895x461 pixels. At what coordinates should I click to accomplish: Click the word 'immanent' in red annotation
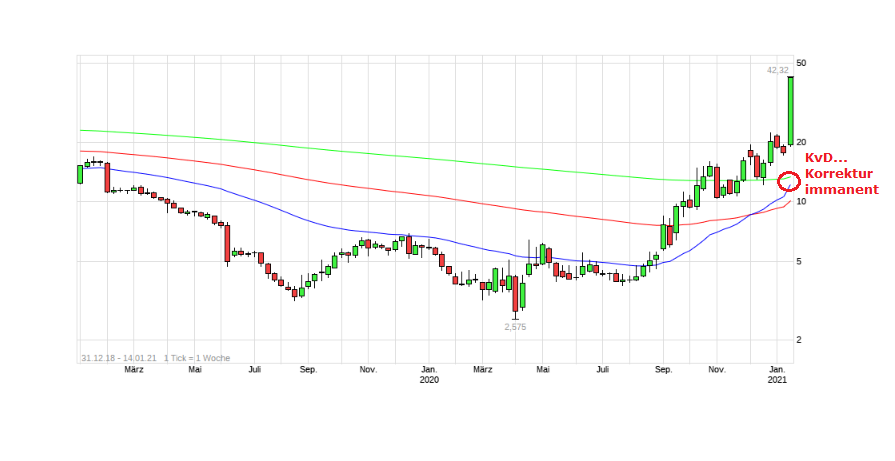point(841,189)
